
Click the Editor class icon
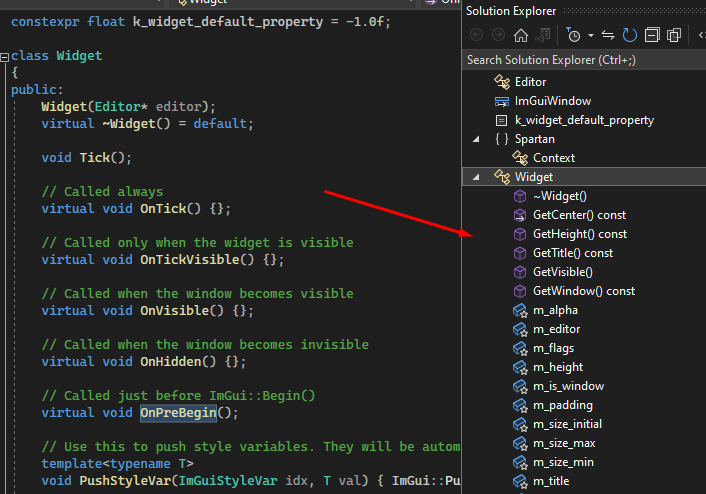click(x=502, y=82)
